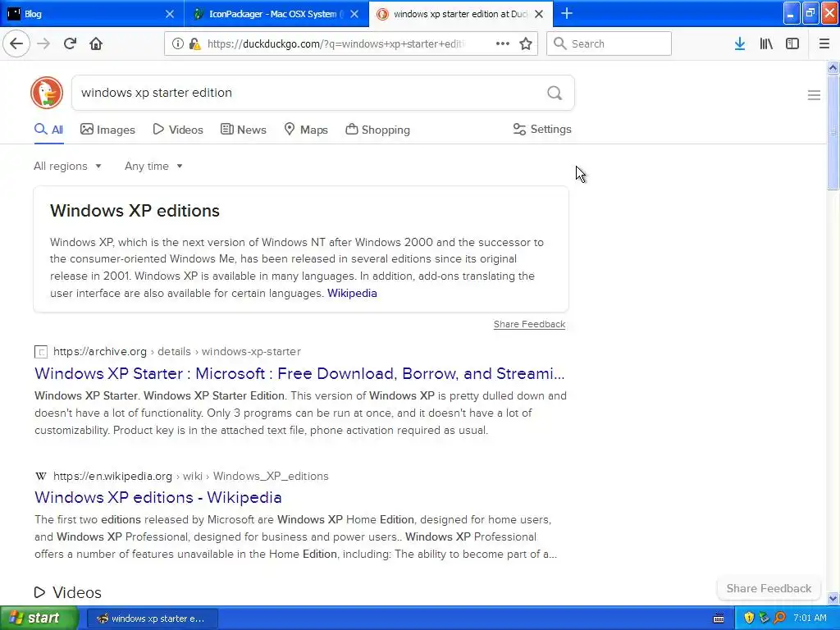The image size is (840, 630).
Task: Switch to IconPackager Mac OSX System tab
Action: [276, 14]
